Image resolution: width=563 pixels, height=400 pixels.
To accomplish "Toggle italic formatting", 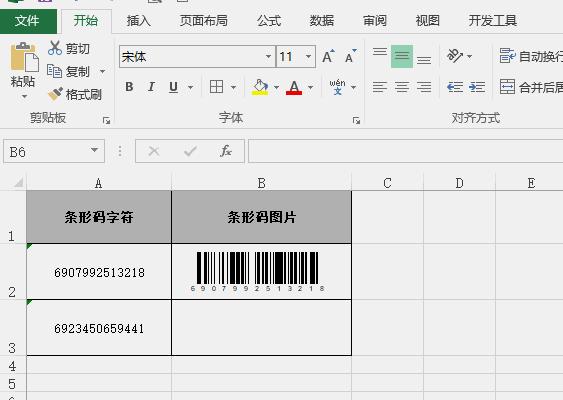I will [x=152, y=87].
